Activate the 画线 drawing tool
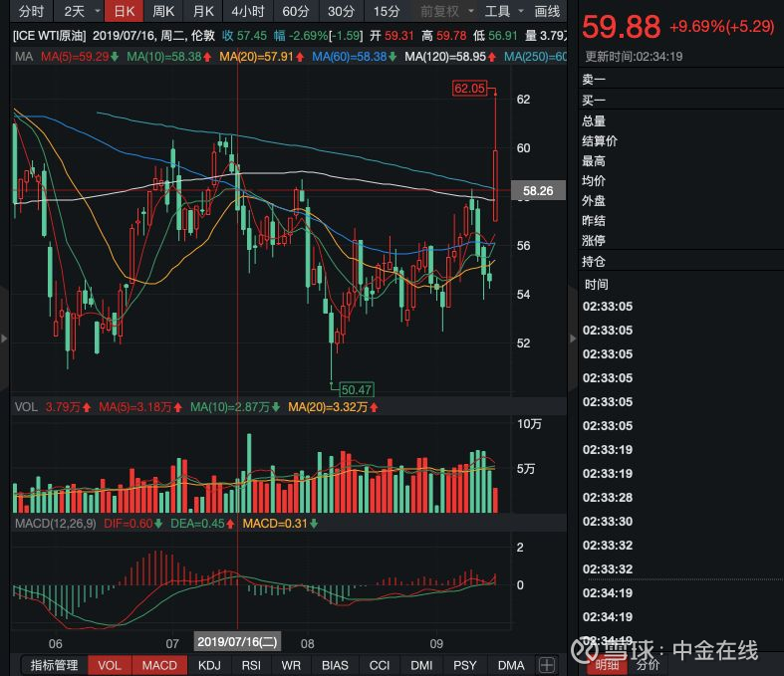Viewport: 784px width, 676px height. pos(547,11)
